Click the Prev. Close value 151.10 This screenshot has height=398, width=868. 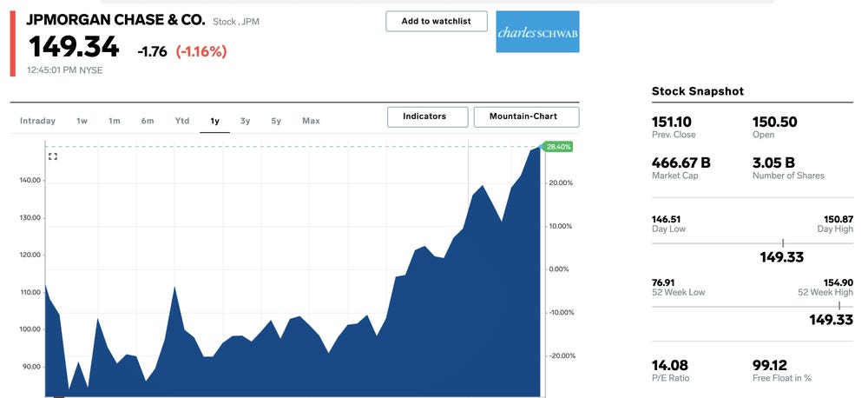point(672,122)
